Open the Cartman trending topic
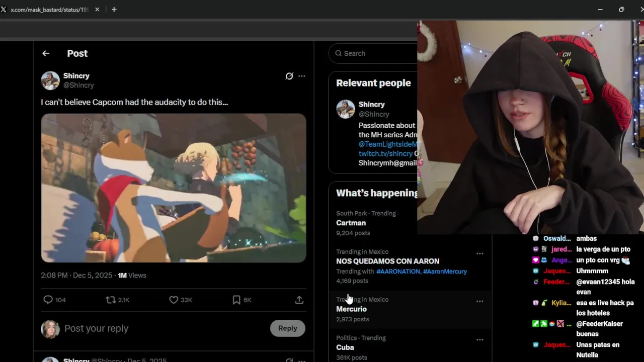This screenshot has height=362, width=644. tap(351, 223)
